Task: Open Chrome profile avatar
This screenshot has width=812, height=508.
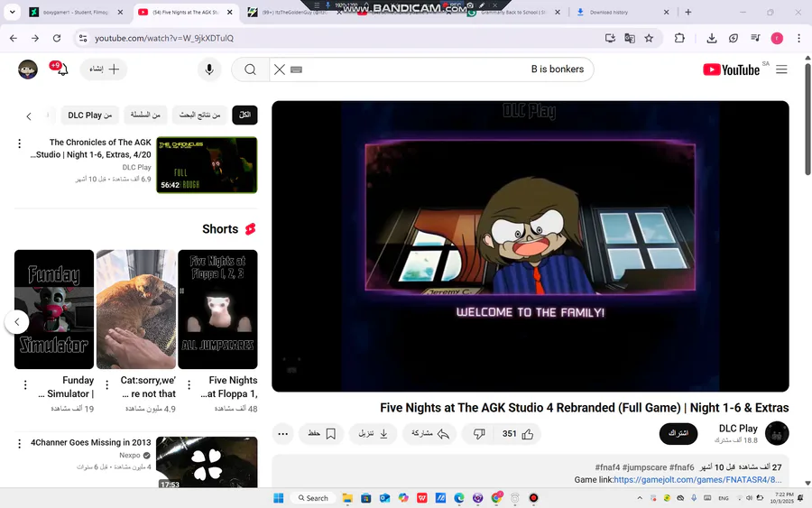Action: (777, 38)
